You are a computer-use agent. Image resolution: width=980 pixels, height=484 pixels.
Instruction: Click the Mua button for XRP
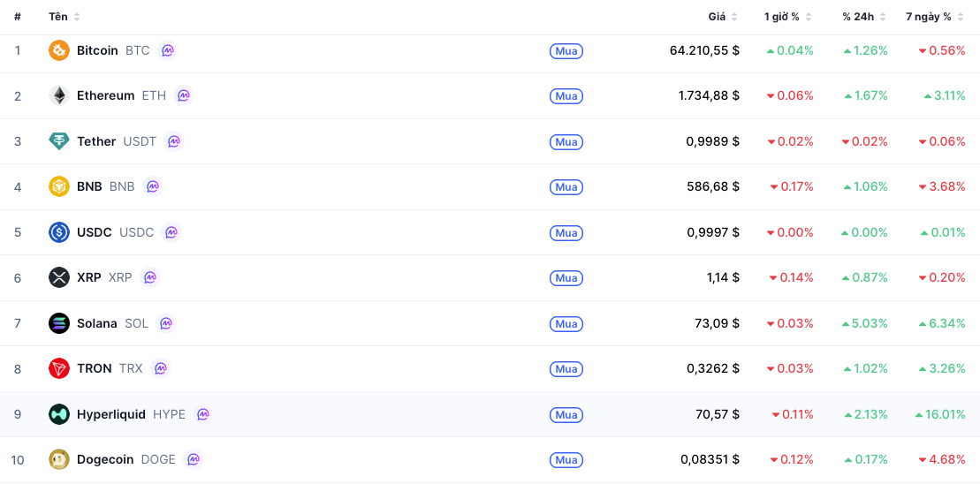[x=566, y=278]
